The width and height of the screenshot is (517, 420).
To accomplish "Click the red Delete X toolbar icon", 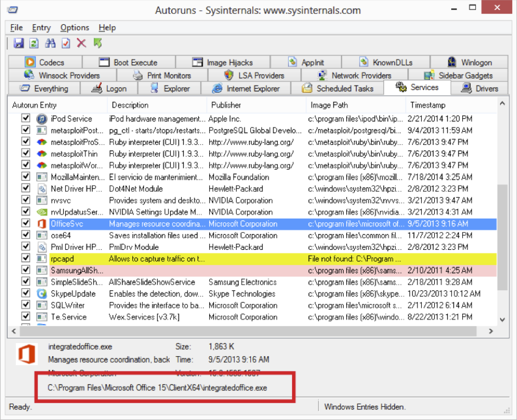I will coord(81,43).
